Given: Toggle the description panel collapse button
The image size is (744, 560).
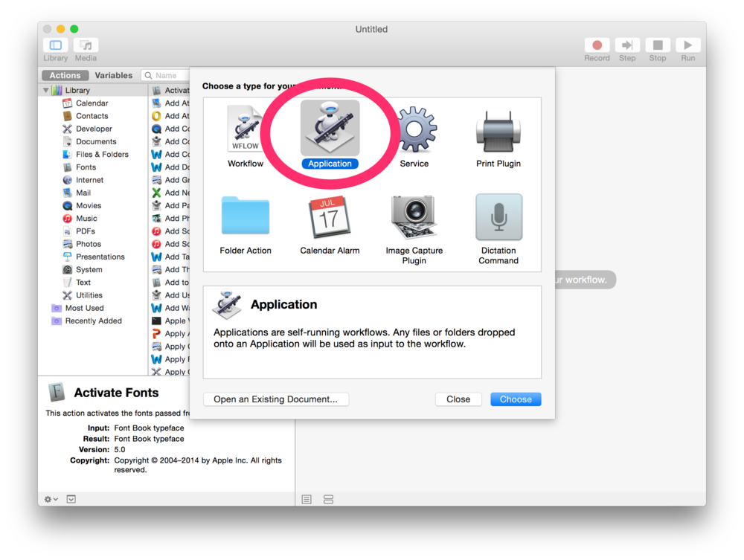Looking at the screenshot, I should (71, 499).
